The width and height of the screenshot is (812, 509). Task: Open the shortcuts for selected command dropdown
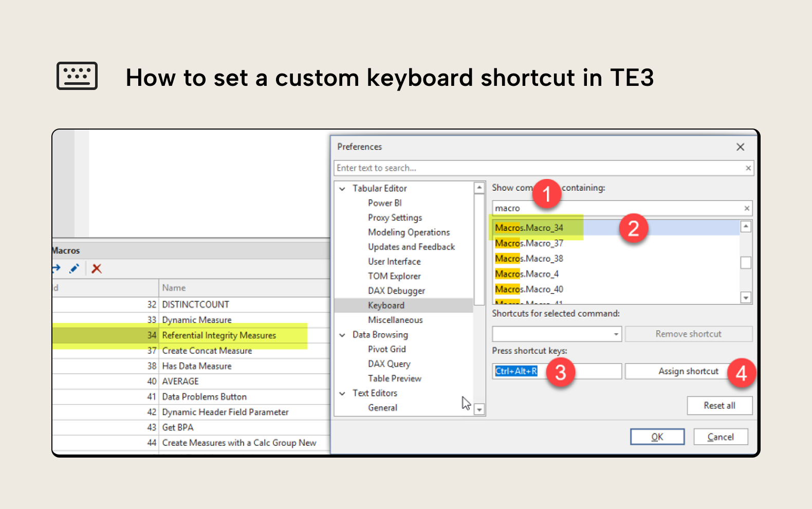tap(616, 334)
